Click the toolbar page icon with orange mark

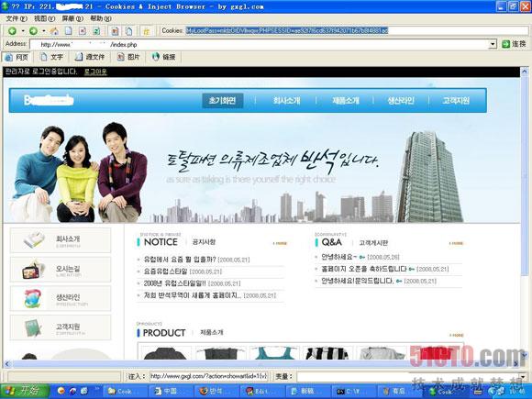(115, 31)
